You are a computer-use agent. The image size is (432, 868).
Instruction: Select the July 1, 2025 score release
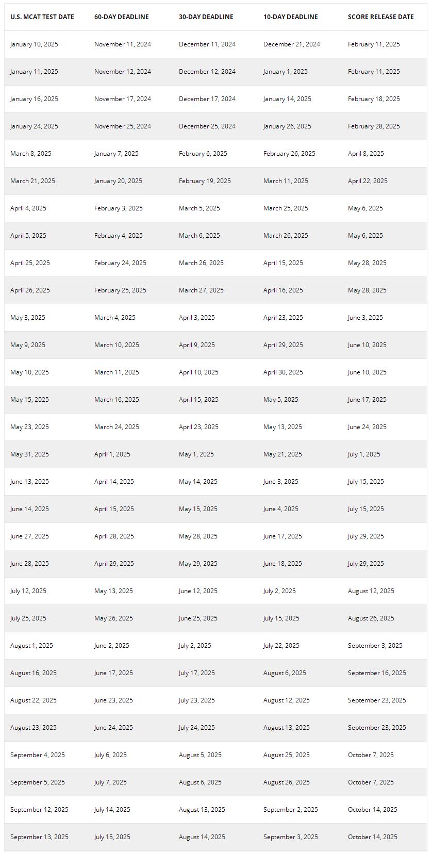[x=364, y=454]
